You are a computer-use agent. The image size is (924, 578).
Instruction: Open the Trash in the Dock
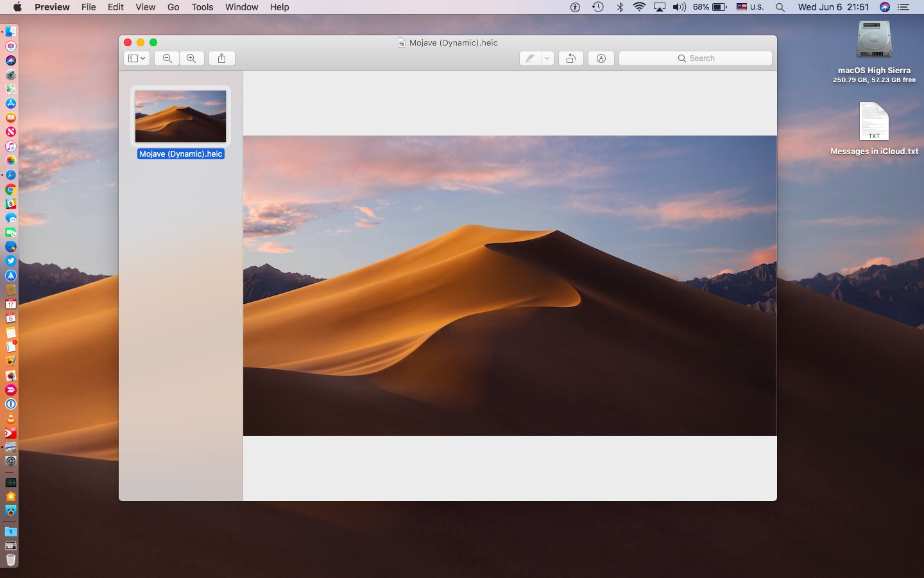[11, 561]
